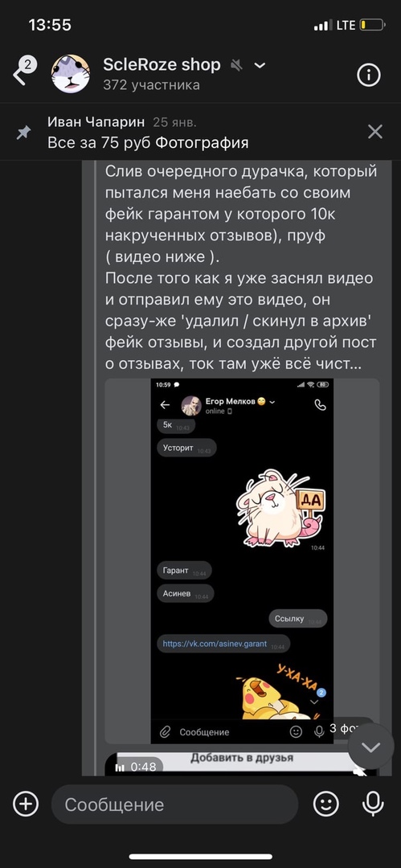
Task: Tap the ДА rat sticker in the photo
Action: click(x=280, y=508)
